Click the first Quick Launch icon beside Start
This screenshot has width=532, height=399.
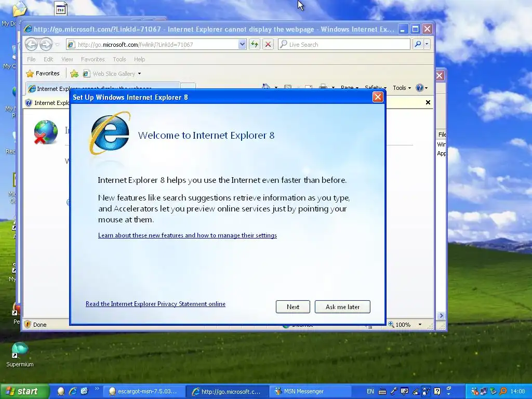tap(61, 391)
